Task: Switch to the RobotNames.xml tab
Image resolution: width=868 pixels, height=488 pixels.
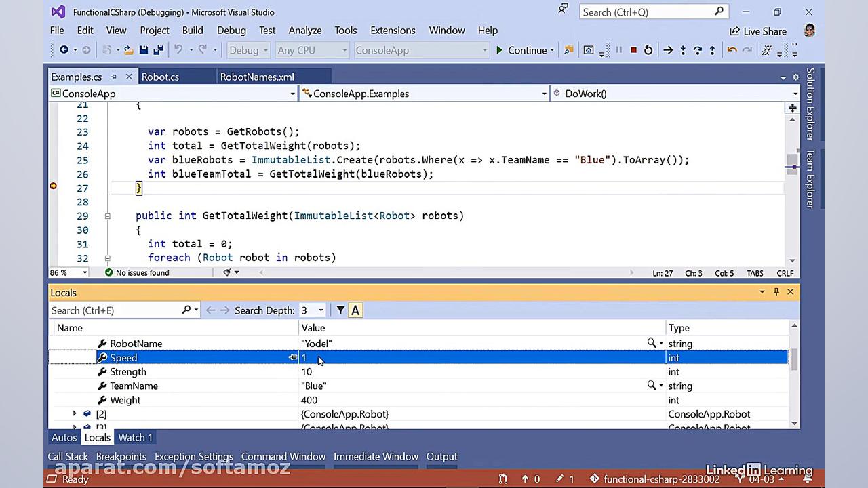Action: point(257,77)
